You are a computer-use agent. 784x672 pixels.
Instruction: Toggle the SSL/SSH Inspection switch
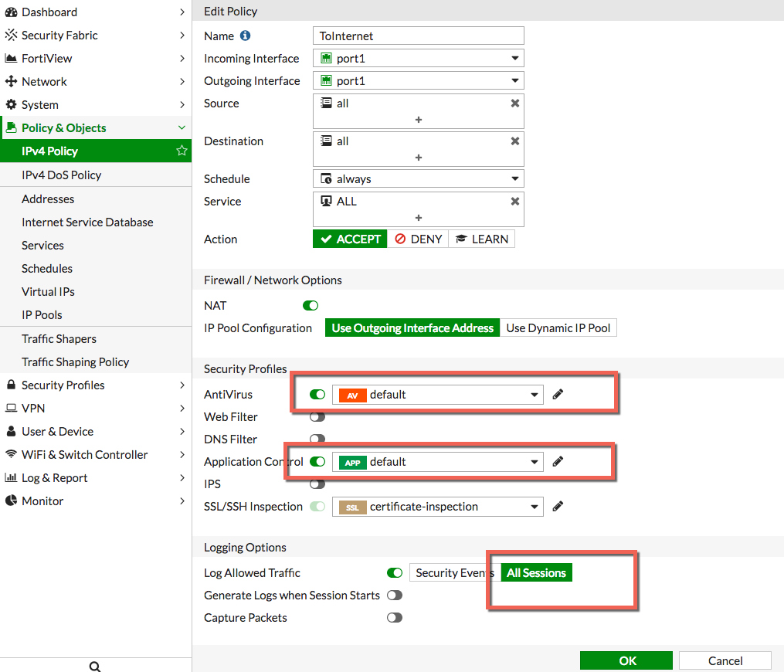[317, 506]
